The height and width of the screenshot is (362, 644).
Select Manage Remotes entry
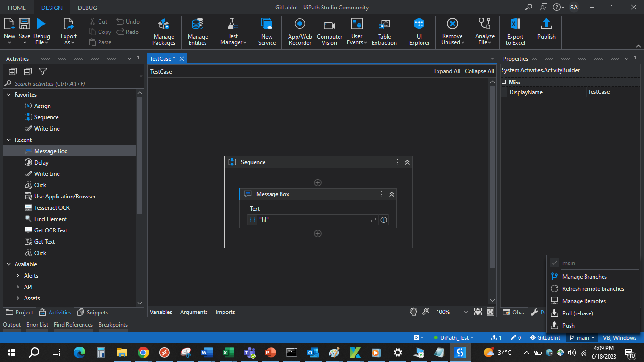coord(593,301)
